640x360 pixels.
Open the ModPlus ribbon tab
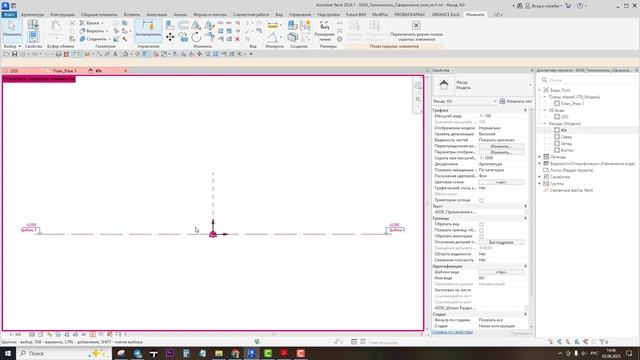380,14
